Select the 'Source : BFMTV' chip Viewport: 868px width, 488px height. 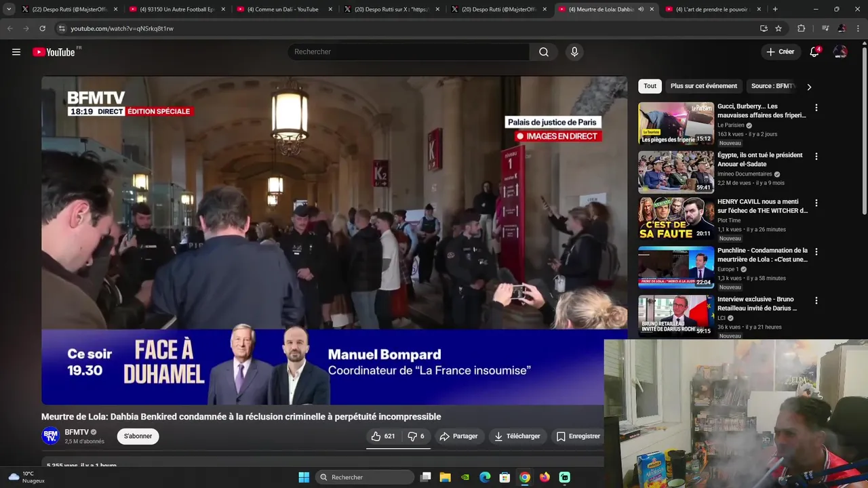[x=772, y=86]
